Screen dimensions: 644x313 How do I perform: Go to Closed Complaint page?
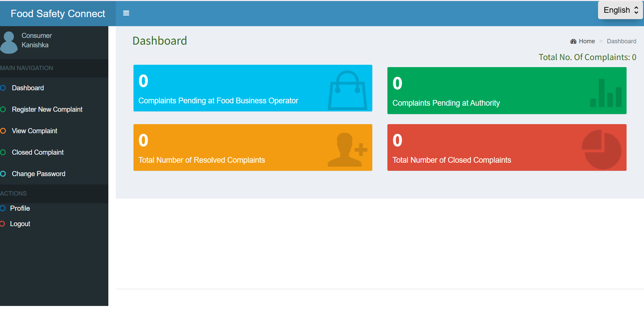[x=38, y=152]
